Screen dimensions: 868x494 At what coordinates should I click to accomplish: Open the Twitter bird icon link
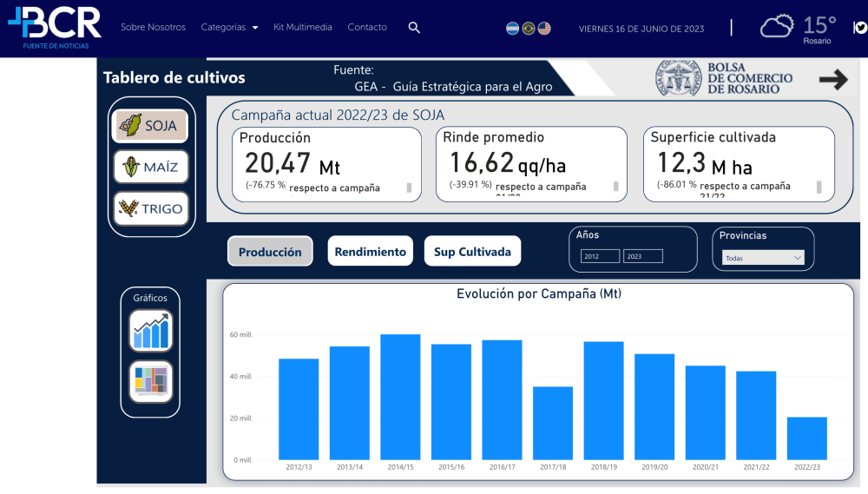click(x=860, y=28)
